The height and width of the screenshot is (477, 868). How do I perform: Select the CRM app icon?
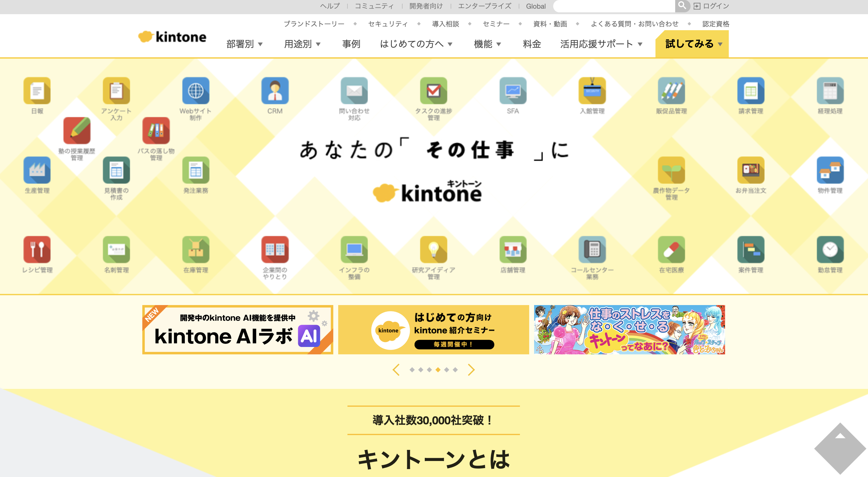click(275, 91)
